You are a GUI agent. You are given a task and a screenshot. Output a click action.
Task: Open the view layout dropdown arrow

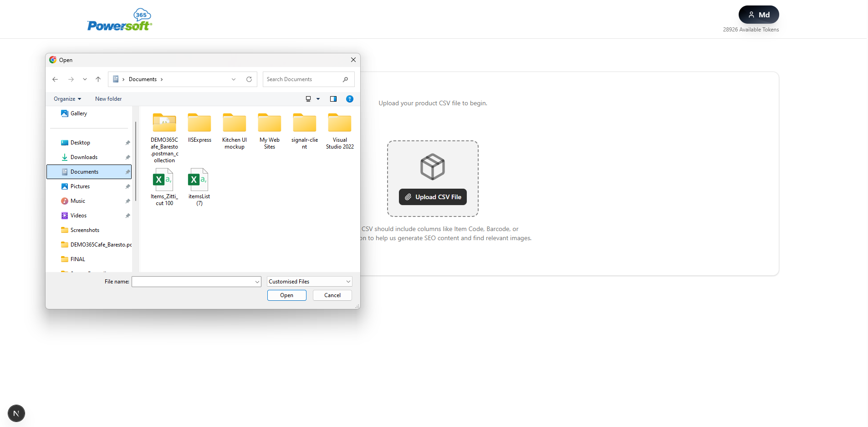tap(318, 99)
